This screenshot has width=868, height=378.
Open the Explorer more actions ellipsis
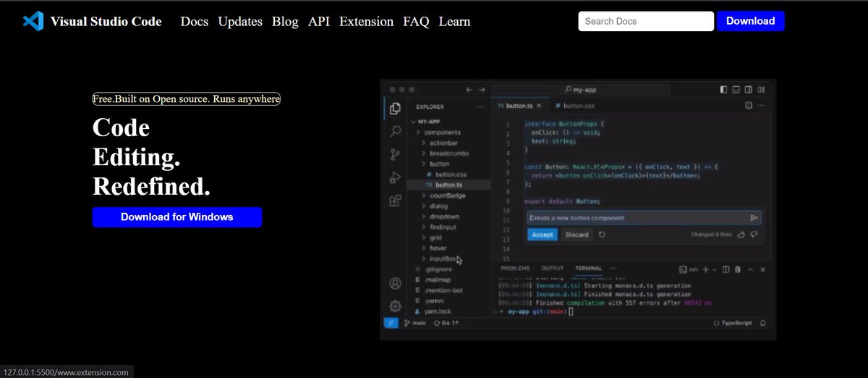pos(480,106)
